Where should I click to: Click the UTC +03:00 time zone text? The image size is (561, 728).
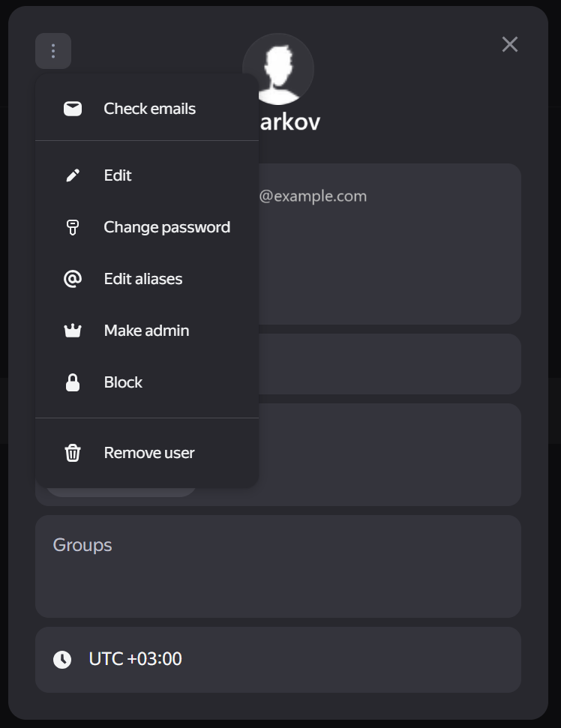[135, 660]
